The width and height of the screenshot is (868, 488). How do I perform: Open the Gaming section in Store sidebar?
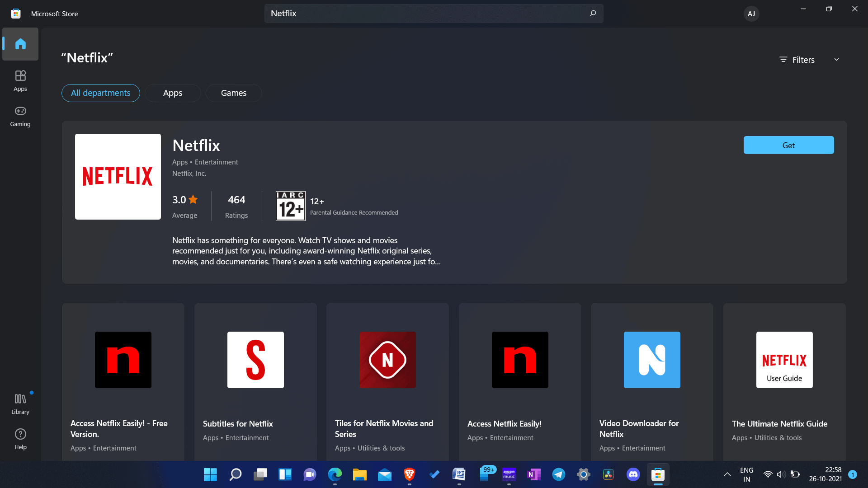(20, 117)
